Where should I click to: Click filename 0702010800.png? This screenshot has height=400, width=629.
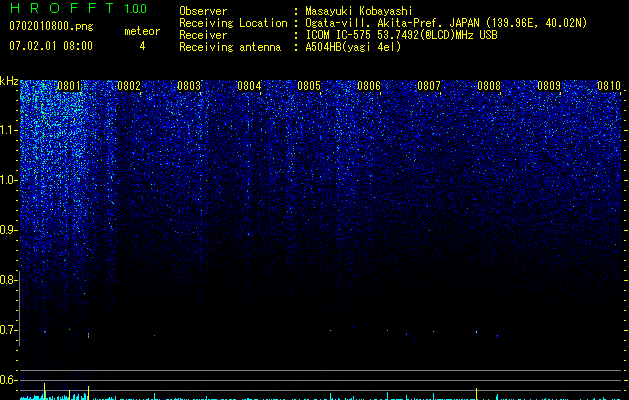click(x=51, y=26)
